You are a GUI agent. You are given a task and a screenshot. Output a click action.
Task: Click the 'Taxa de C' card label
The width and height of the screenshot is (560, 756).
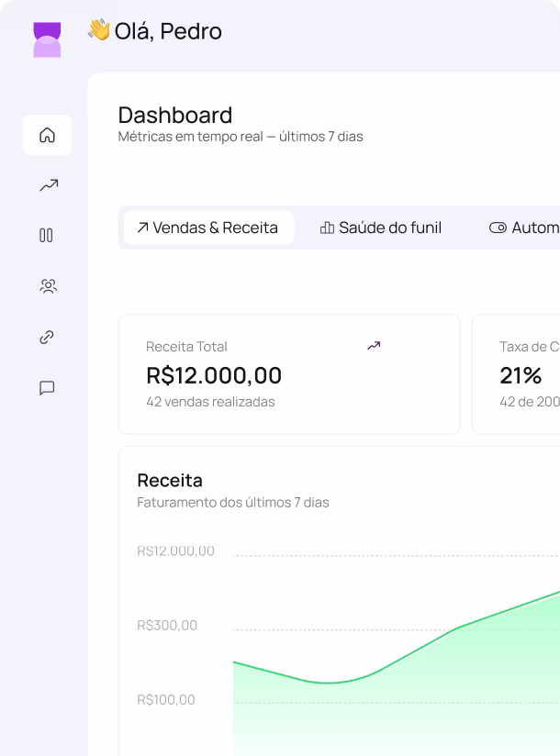(x=529, y=347)
